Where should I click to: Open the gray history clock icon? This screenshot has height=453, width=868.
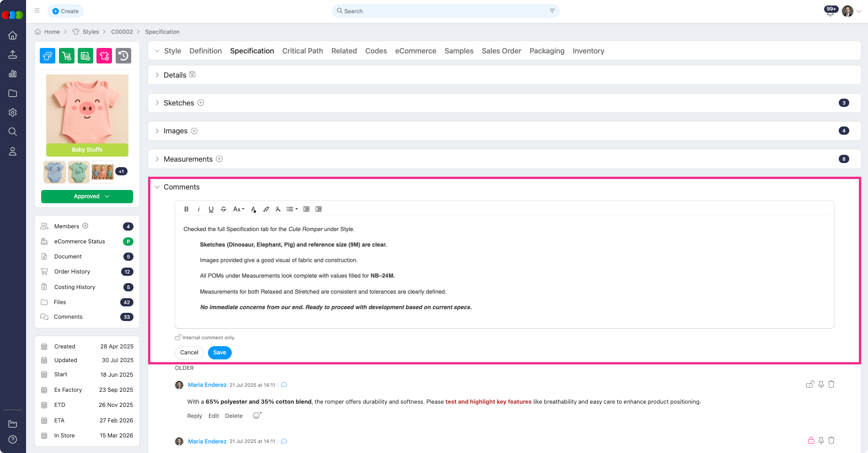click(123, 56)
